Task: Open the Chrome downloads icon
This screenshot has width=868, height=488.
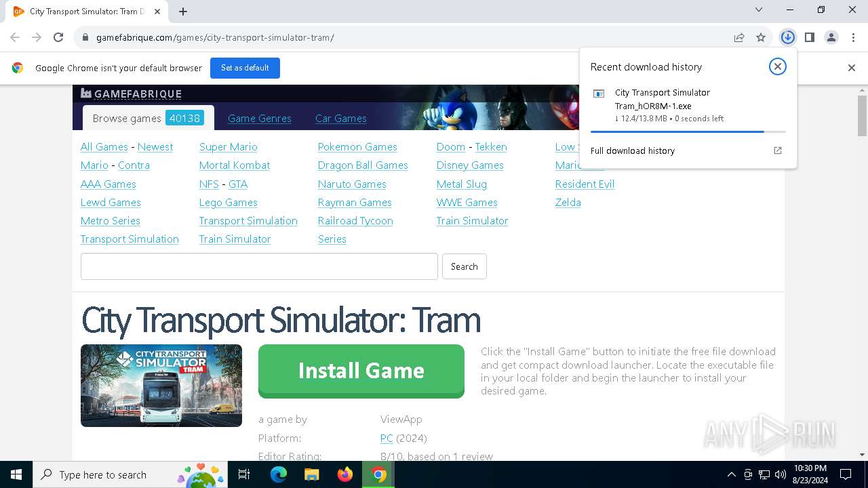Action: pyautogui.click(x=787, y=37)
